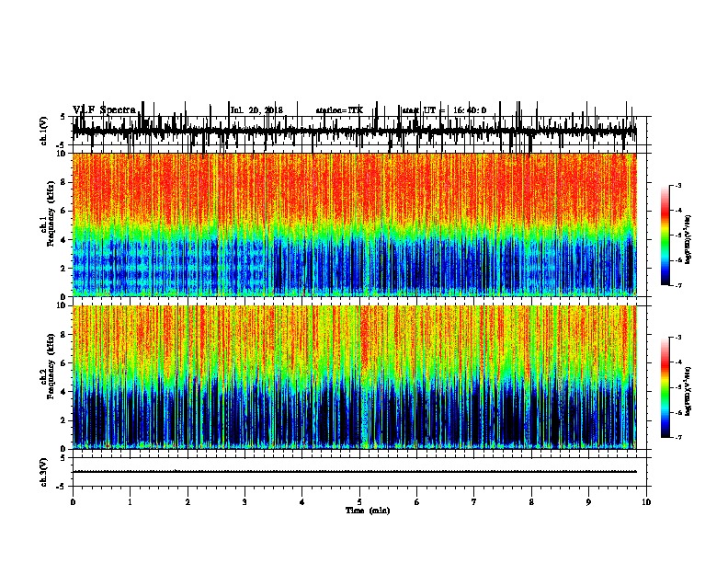The image size is (728, 563).
Task: Click the ch.1 voltage waveform trace
Action: pyautogui.click(x=354, y=131)
